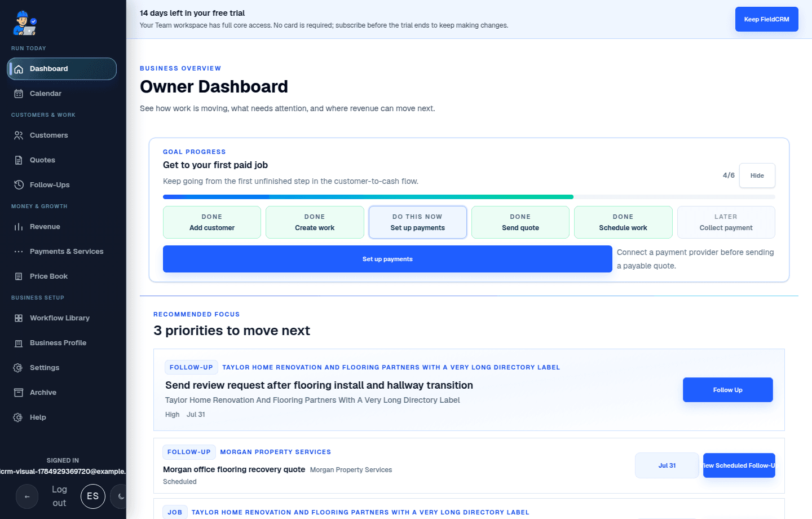Click the FOLLOW-UP badge on Taylor card
Viewport: 812px width, 519px height.
(191, 367)
